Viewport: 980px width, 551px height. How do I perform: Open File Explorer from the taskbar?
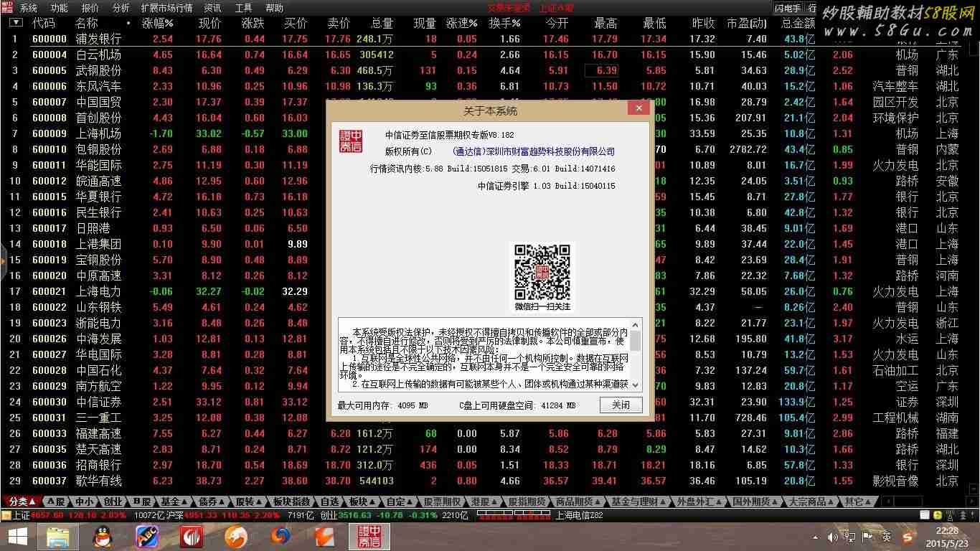(x=59, y=536)
